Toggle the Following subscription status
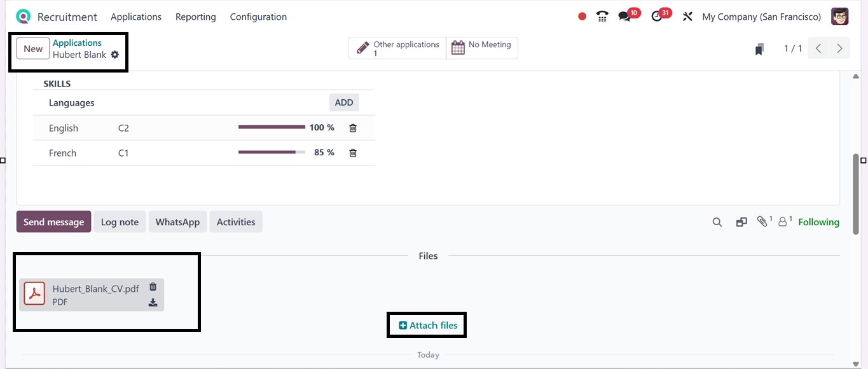868x369 pixels. (x=818, y=222)
